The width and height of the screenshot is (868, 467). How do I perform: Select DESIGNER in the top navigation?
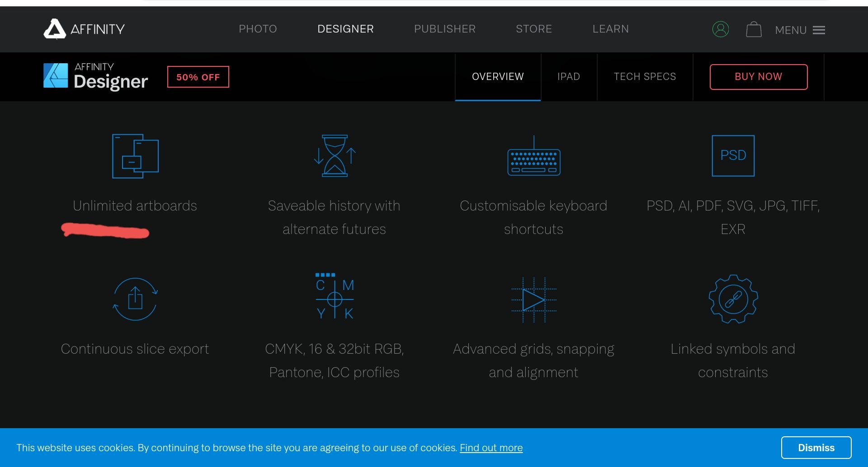pos(346,29)
